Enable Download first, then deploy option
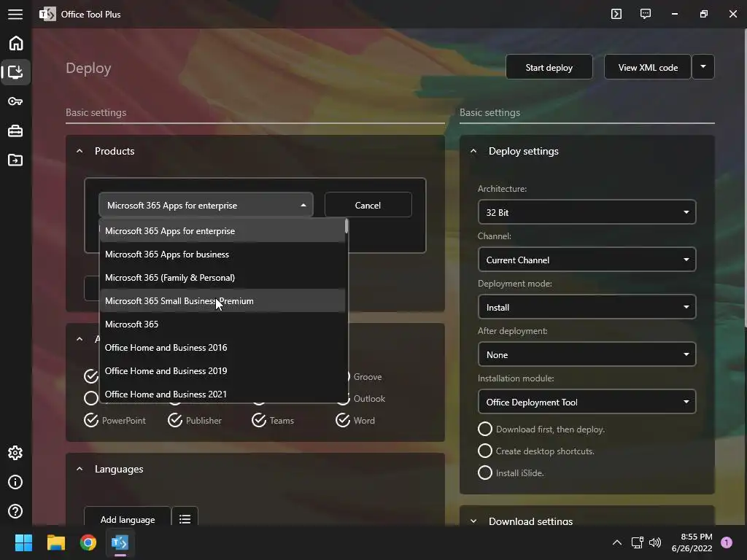 coord(485,429)
